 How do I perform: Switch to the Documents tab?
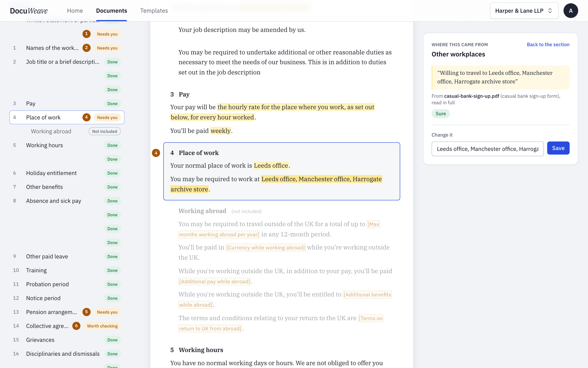coord(111,11)
